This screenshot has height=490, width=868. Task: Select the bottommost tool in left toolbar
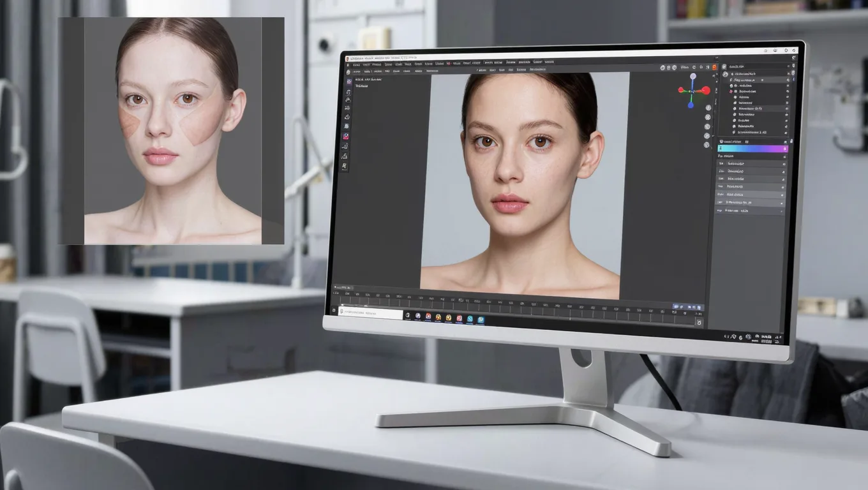click(344, 167)
